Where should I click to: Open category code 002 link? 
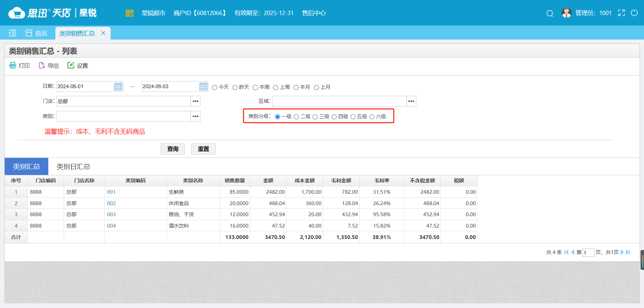tap(111, 203)
